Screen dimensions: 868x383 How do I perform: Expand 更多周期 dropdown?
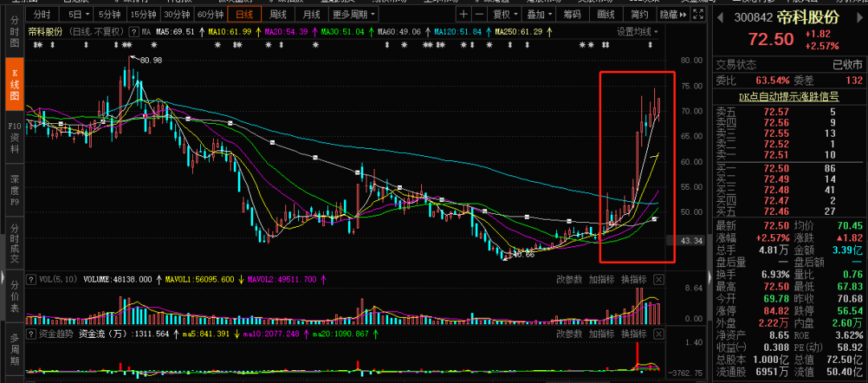[x=353, y=14]
